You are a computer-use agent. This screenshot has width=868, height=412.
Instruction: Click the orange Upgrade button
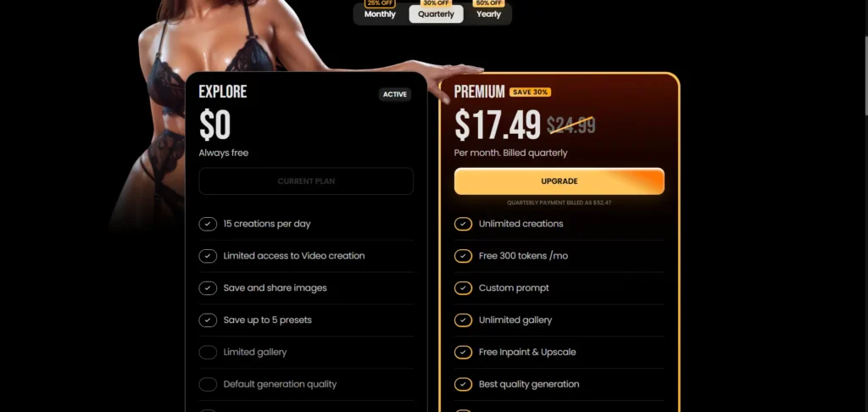559,181
